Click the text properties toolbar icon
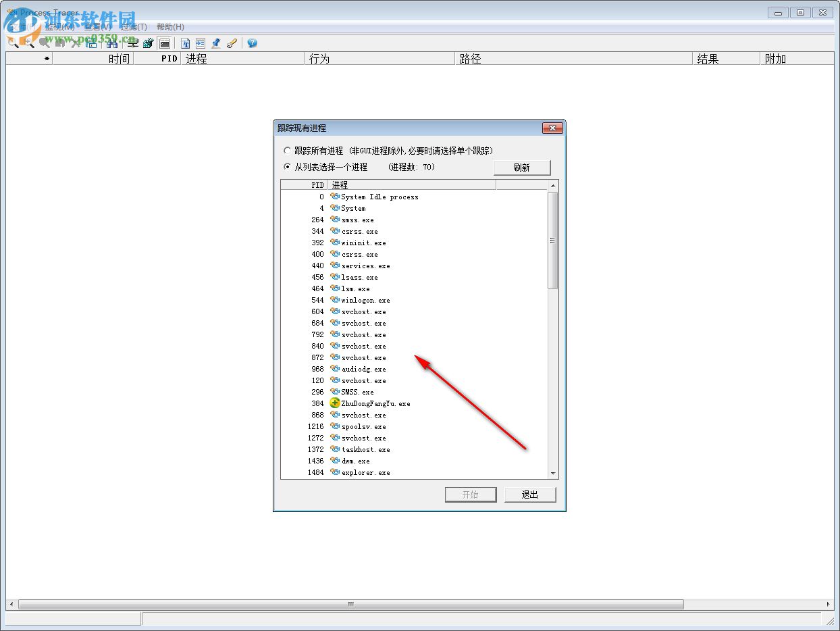The image size is (840, 631). tap(185, 43)
